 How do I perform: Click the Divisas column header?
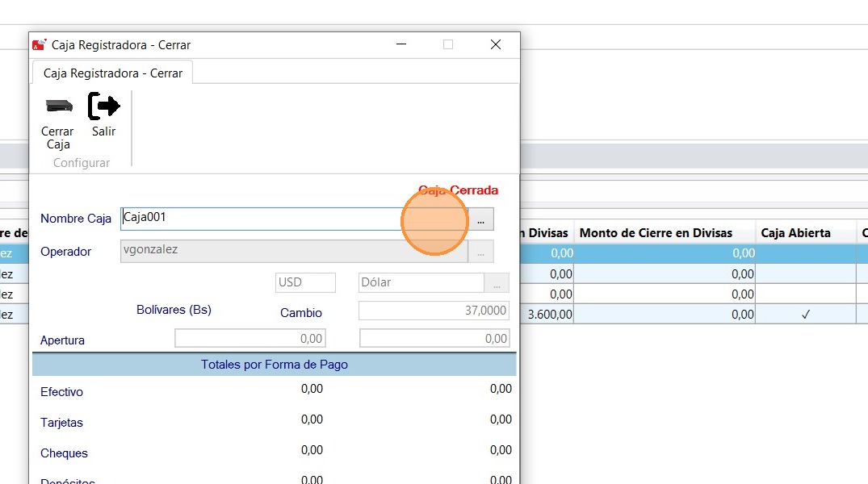pos(547,233)
